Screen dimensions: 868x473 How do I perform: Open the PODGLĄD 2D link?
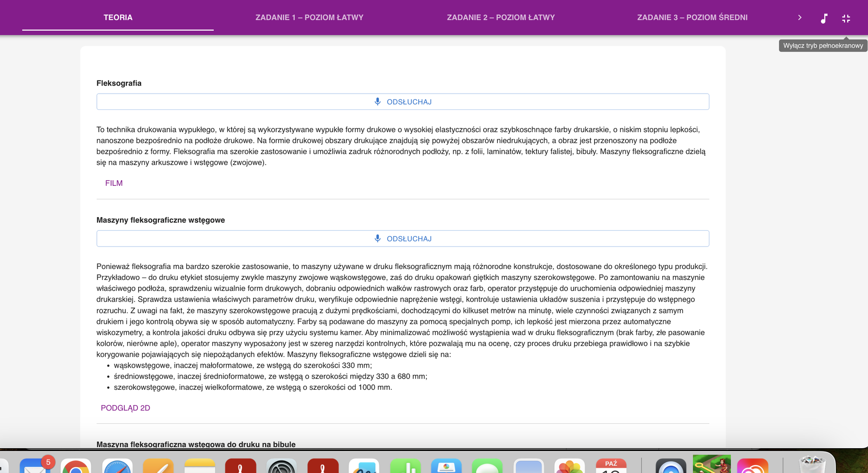click(x=125, y=408)
